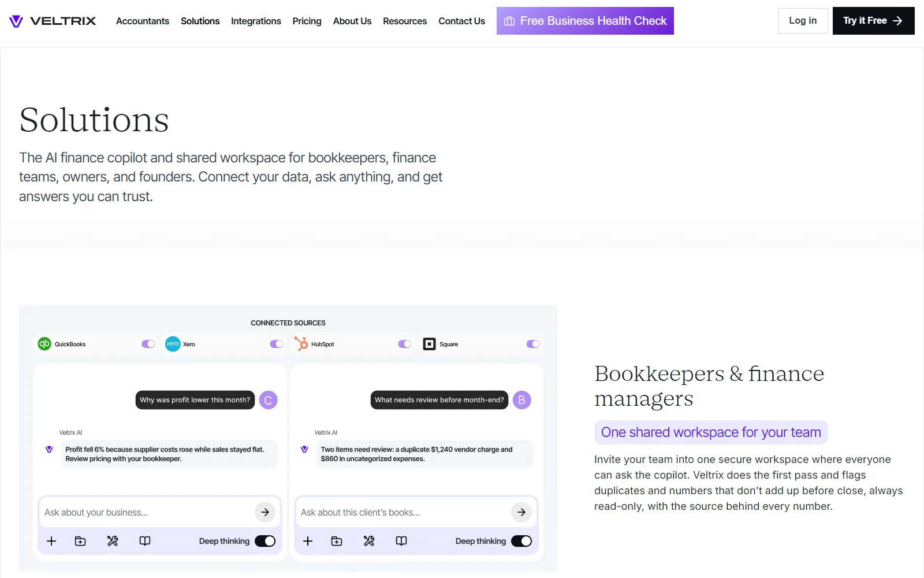Open the book icon in the client books card
924x578 pixels.
(x=401, y=541)
